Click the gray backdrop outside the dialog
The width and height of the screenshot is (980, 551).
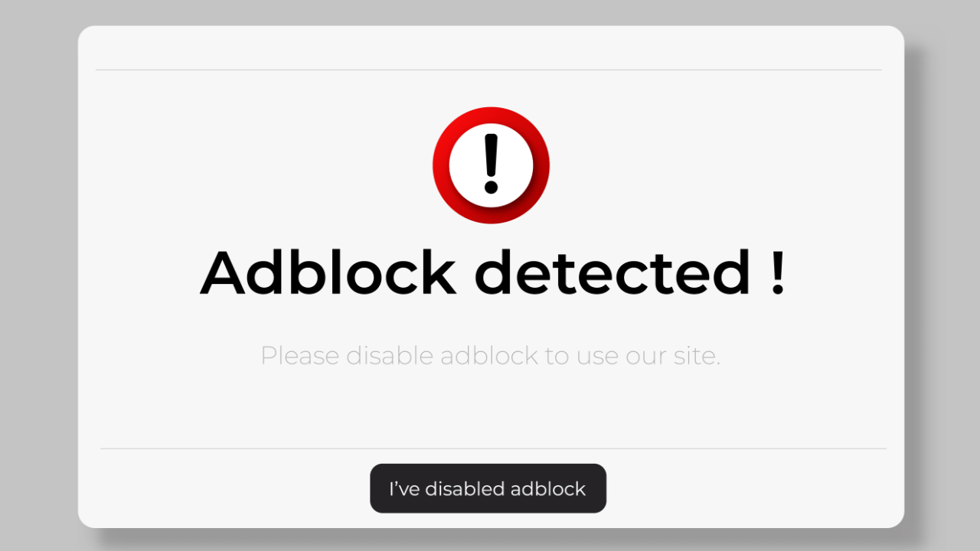click(x=38, y=275)
